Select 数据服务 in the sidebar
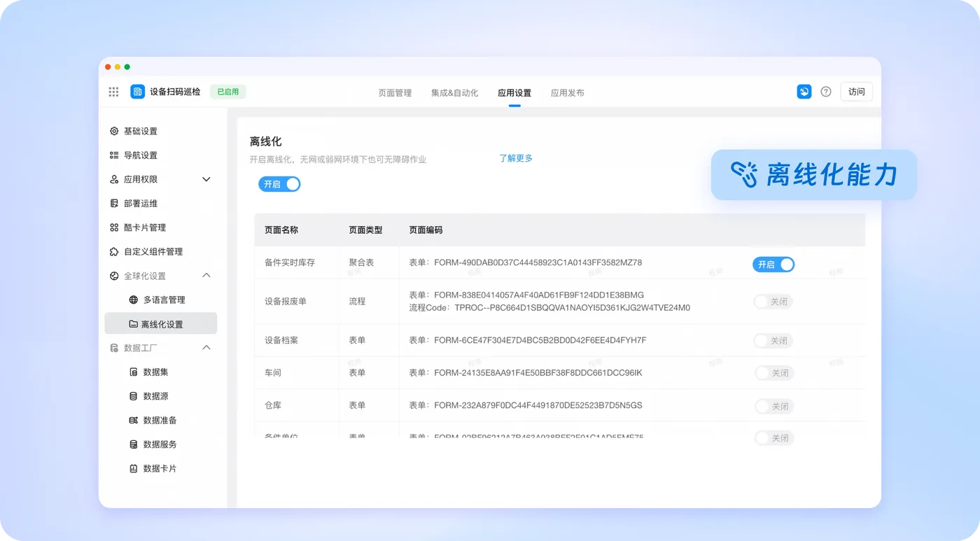The height and width of the screenshot is (541, 980). tap(160, 444)
